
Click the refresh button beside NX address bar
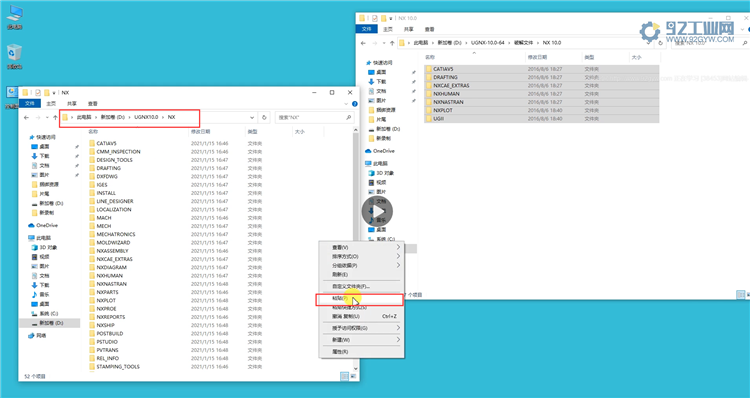(x=264, y=117)
